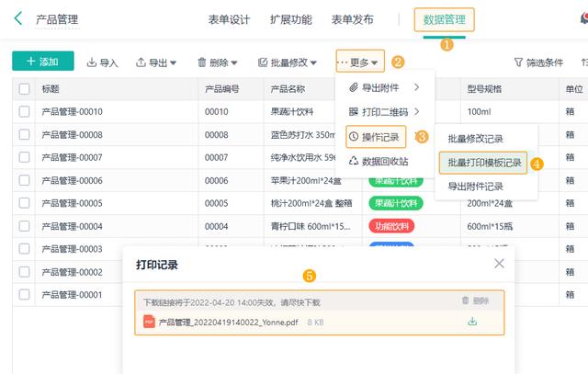Click cell 纯净水饮用水 in row 00007

coord(303,157)
